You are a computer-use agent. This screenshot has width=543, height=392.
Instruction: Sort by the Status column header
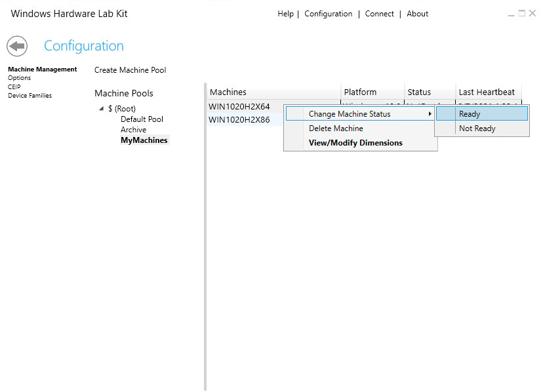point(430,92)
